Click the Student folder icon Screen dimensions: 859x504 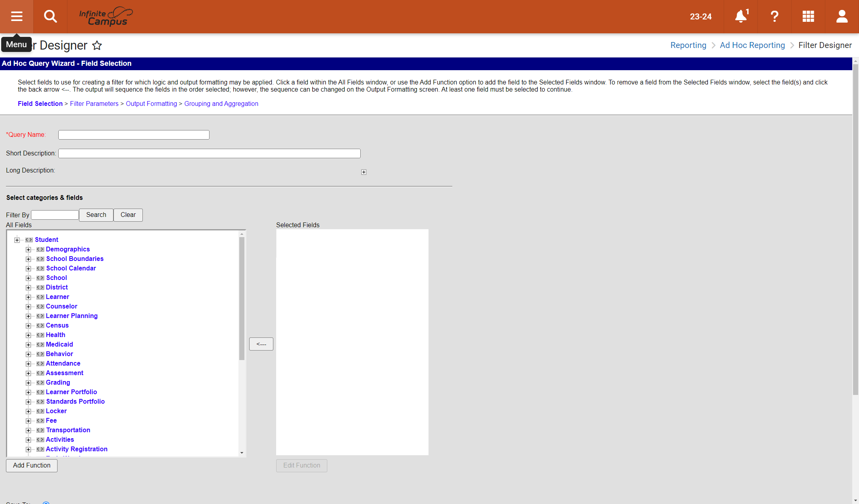coord(29,240)
